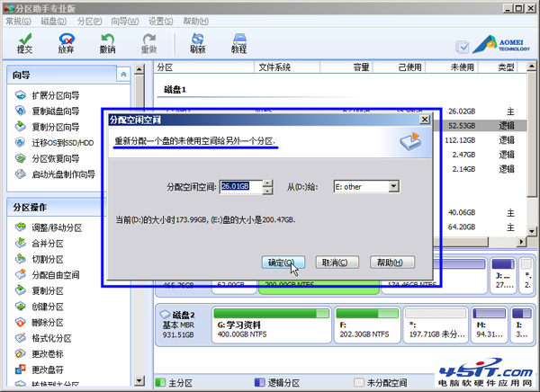540x392 pixels.
Task: Open the 帮助(H) menu
Action: [x=195, y=22]
